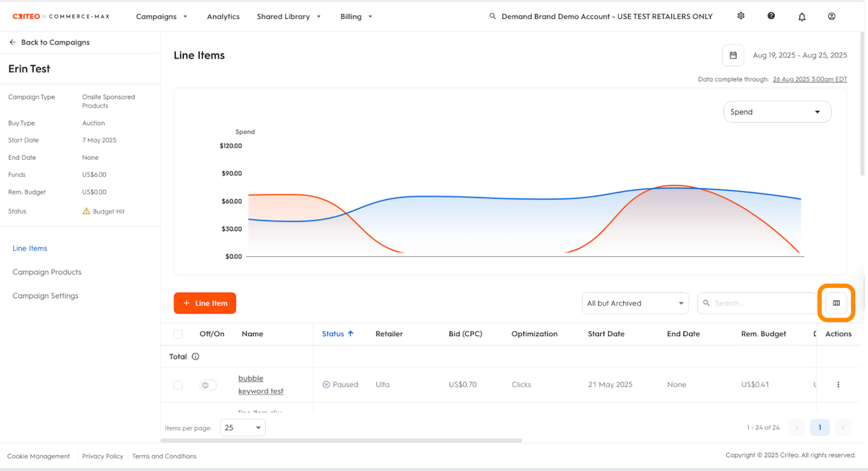Image resolution: width=868 pixels, height=471 pixels.
Task: Open the column customization icon
Action: pos(836,303)
